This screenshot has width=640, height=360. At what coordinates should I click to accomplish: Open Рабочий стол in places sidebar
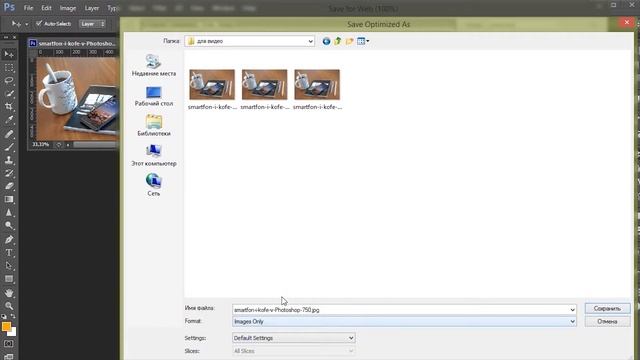(x=154, y=96)
